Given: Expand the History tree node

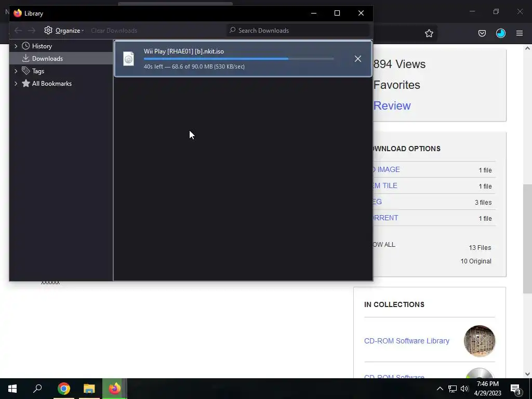Looking at the screenshot, I should (x=16, y=46).
